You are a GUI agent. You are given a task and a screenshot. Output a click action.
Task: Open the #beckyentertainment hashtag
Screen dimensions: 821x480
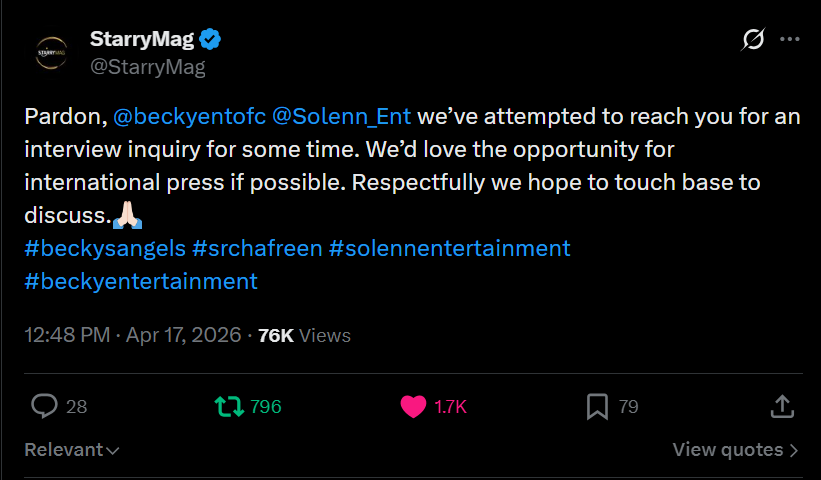(141, 281)
